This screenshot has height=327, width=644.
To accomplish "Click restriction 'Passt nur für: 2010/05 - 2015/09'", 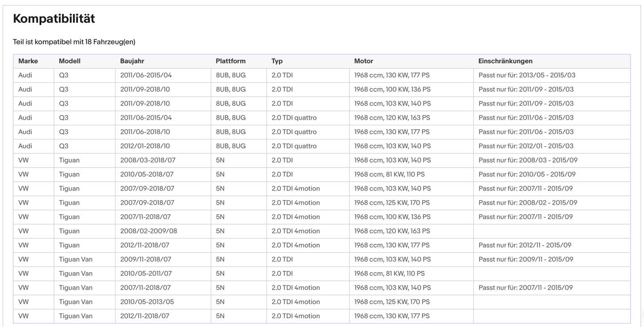I will click(527, 175).
